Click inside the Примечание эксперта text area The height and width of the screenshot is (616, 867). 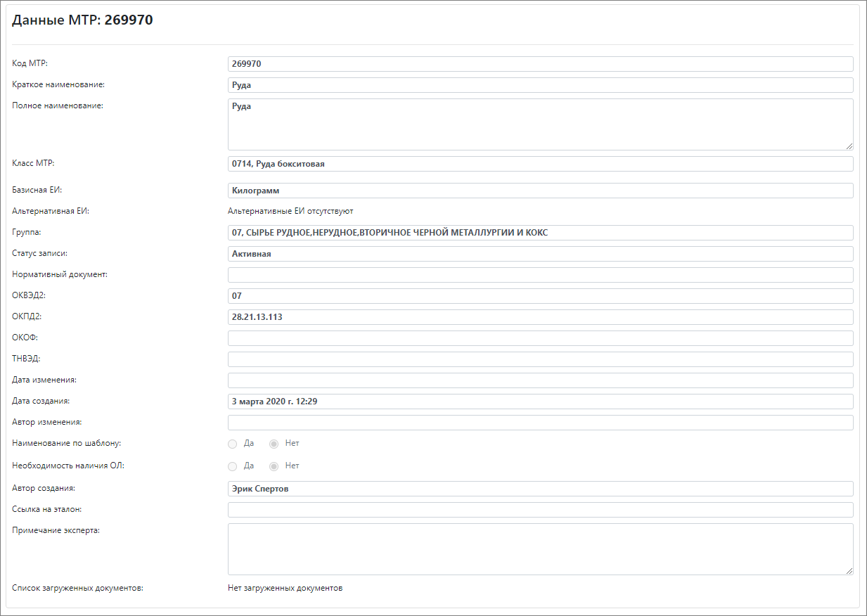point(540,549)
